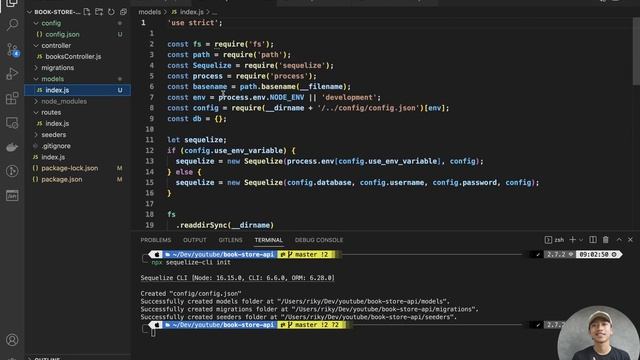Switch to the TERMINAL tab

[268, 240]
